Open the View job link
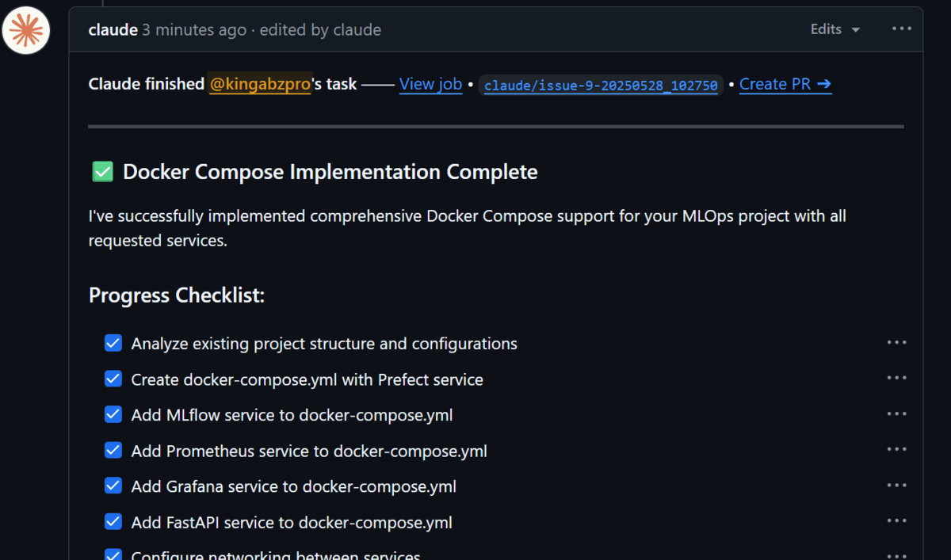The width and height of the screenshot is (951, 560). (430, 84)
